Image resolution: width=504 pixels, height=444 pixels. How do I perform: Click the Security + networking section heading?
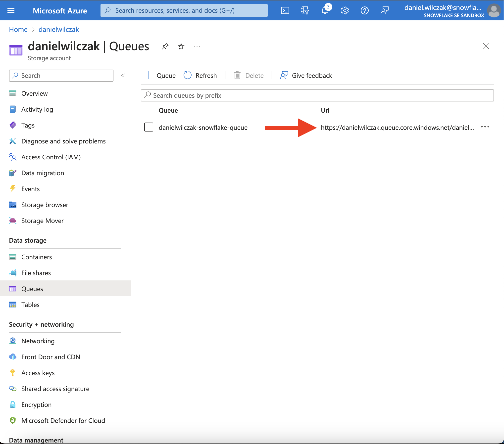41,324
